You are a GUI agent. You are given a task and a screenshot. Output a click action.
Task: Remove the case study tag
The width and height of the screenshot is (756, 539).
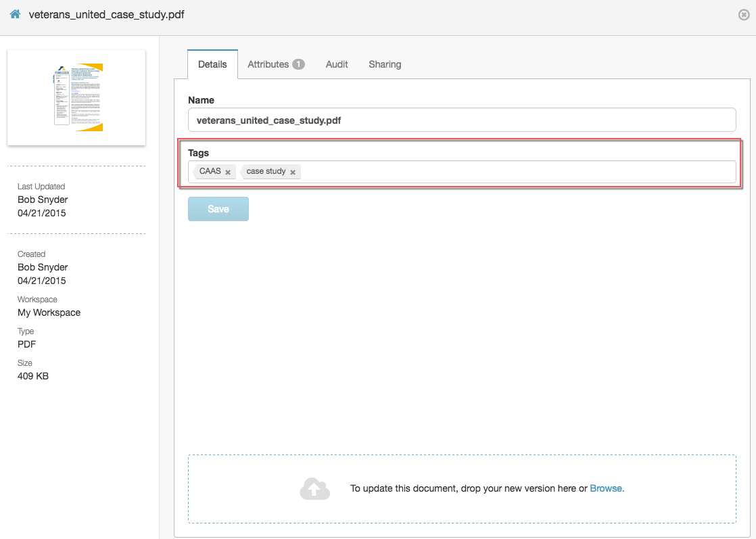point(293,172)
